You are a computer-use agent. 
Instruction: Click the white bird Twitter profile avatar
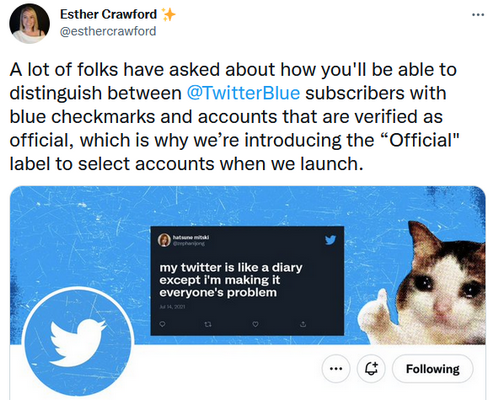(x=78, y=342)
